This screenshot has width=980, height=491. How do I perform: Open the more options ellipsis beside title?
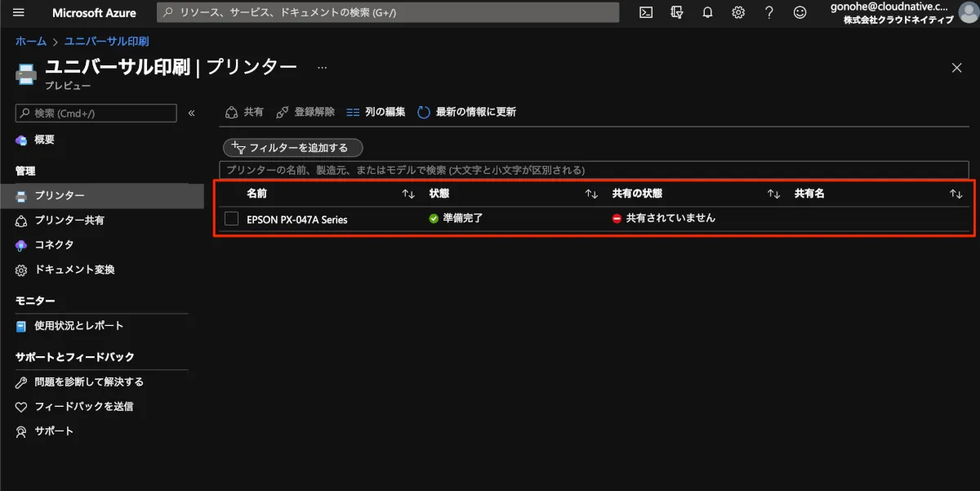pyautogui.click(x=322, y=68)
